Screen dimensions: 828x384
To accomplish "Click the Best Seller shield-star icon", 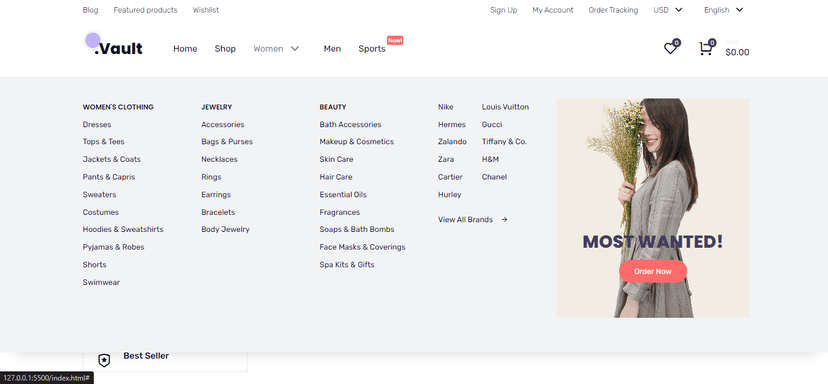I will click(x=105, y=360).
